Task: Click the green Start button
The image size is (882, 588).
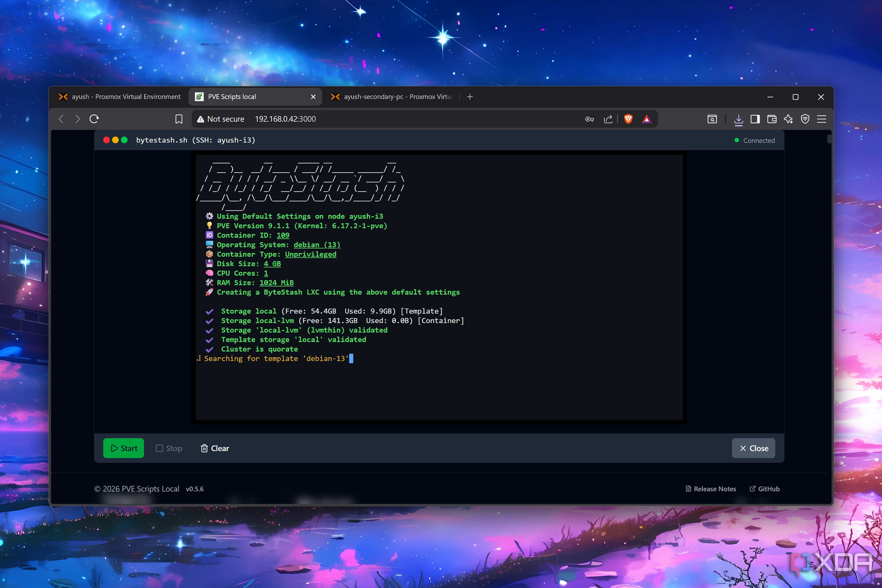Action: (x=123, y=448)
